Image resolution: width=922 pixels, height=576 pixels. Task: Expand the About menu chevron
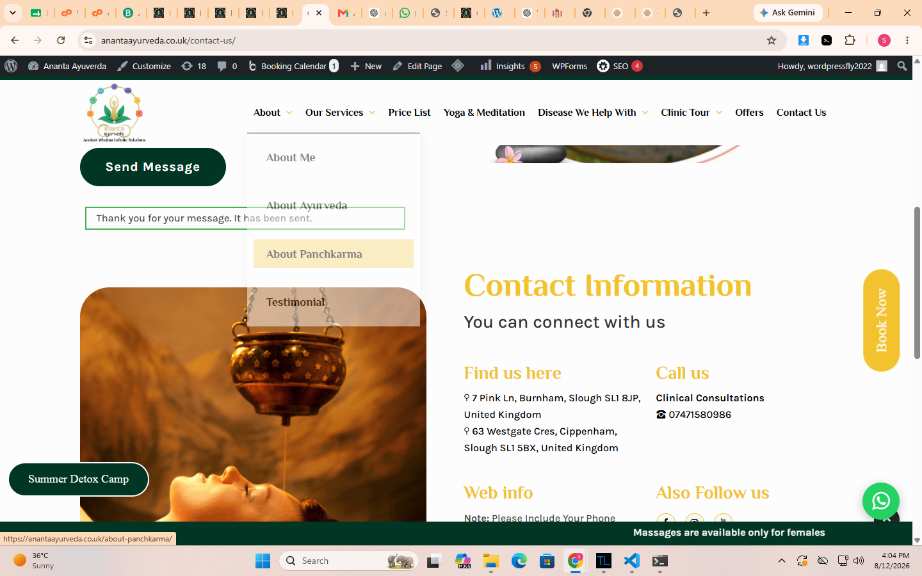click(289, 113)
